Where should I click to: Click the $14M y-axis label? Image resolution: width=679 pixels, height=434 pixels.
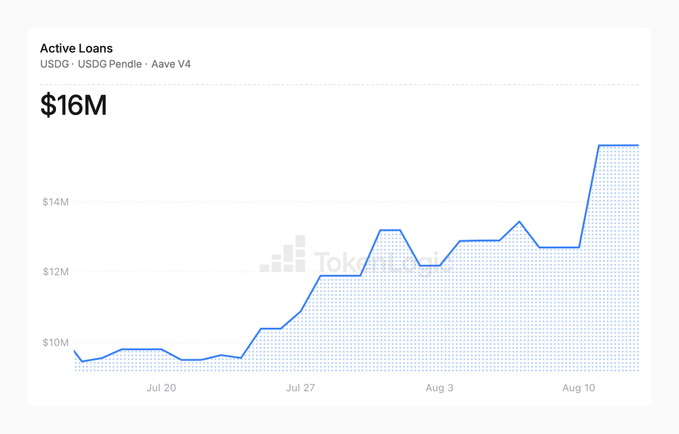[x=55, y=202]
